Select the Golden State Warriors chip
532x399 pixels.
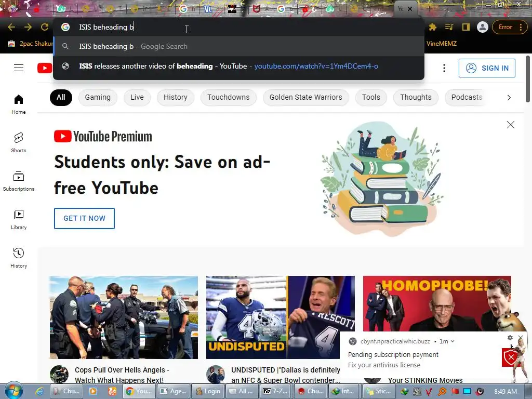305,97
